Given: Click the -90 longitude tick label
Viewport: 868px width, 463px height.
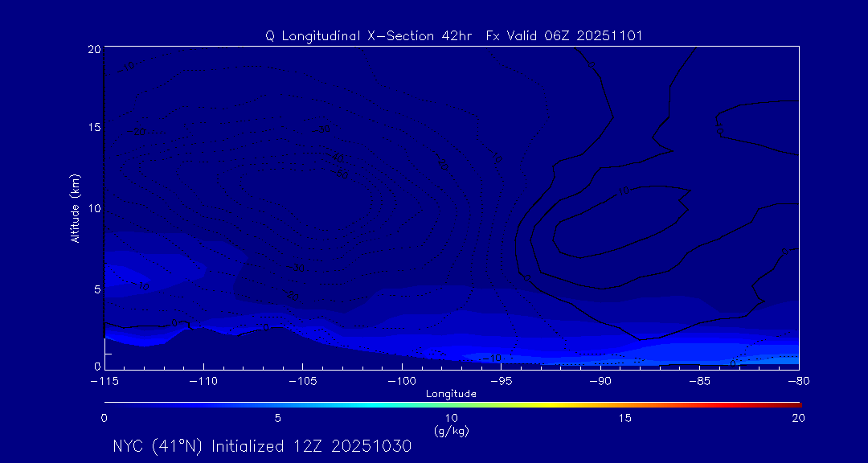Looking at the screenshot, I should pyautogui.click(x=600, y=382).
